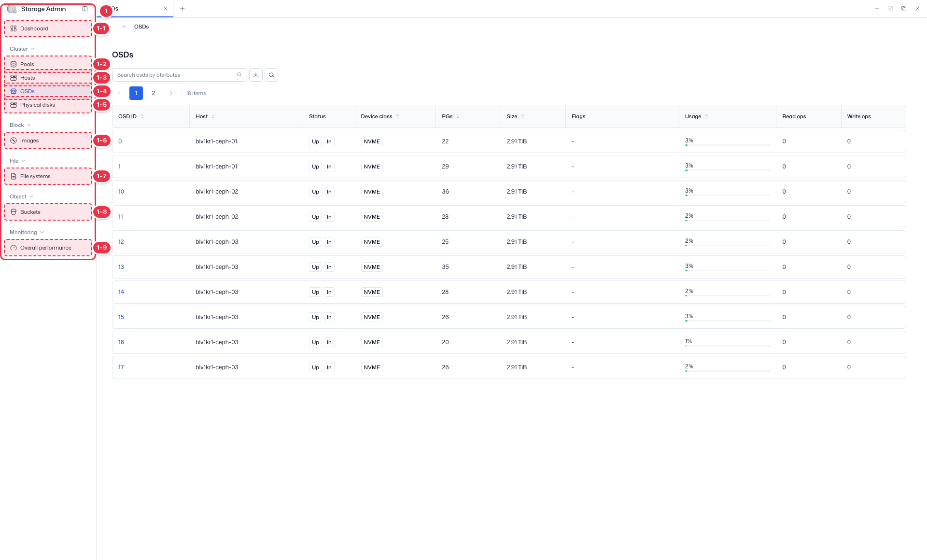Click the search magnifier icon in OSD search
Screen dimensions: 927x560
239,75
